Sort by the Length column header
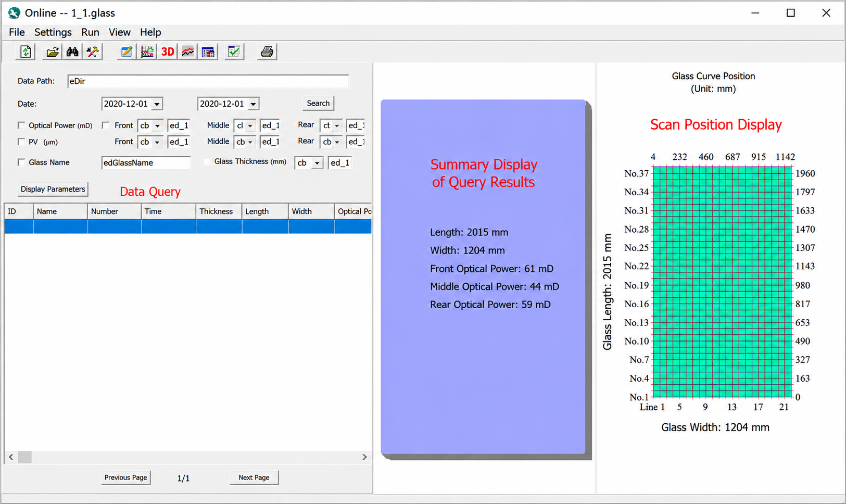Screen dimensions: 846x504 [x=265, y=211]
